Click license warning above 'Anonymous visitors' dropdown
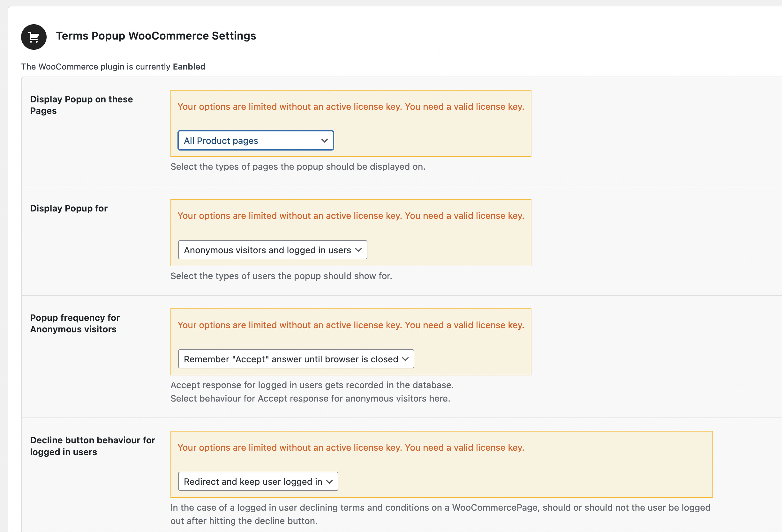The width and height of the screenshot is (782, 532). pos(351,216)
